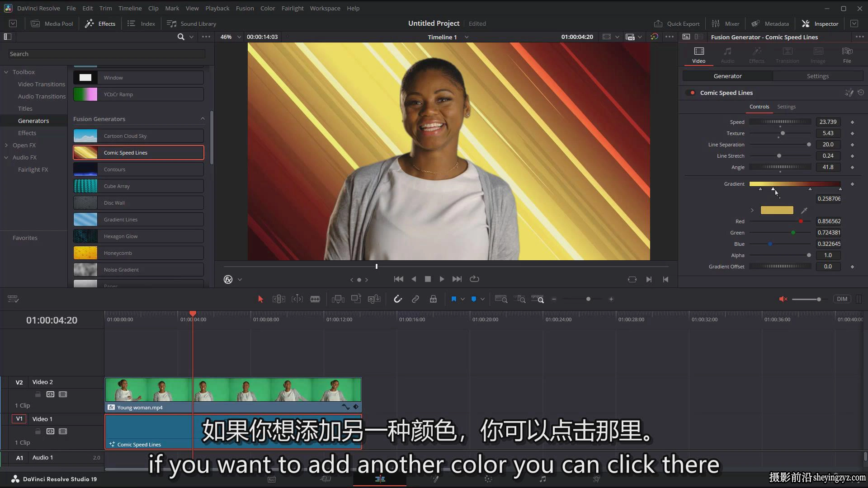This screenshot has height=488, width=868.
Task: Expand gradient color picker chevron
Action: point(752,210)
